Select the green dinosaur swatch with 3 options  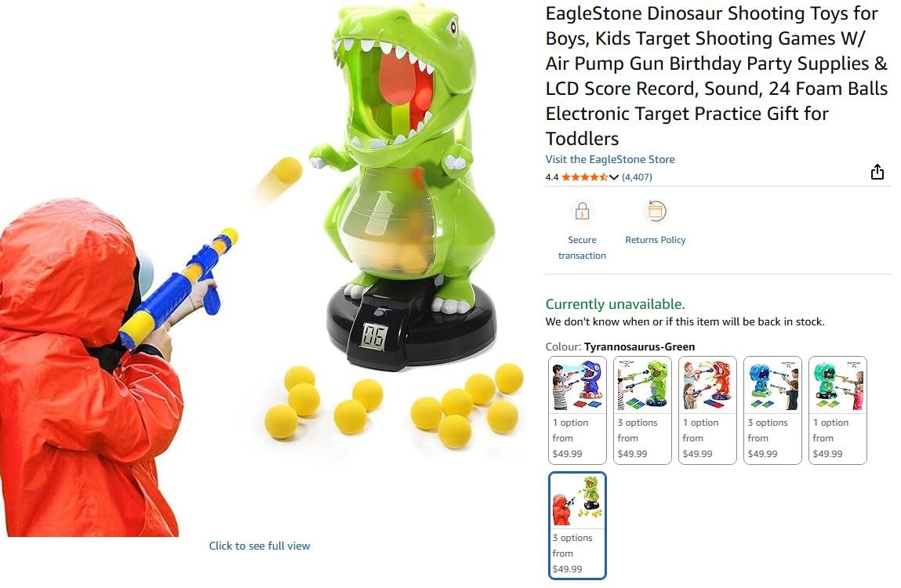coord(642,410)
